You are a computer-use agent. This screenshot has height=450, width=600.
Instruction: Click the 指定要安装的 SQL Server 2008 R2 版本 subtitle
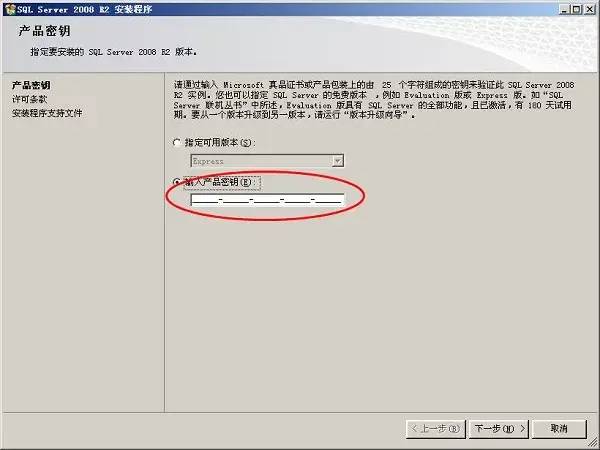(x=114, y=52)
